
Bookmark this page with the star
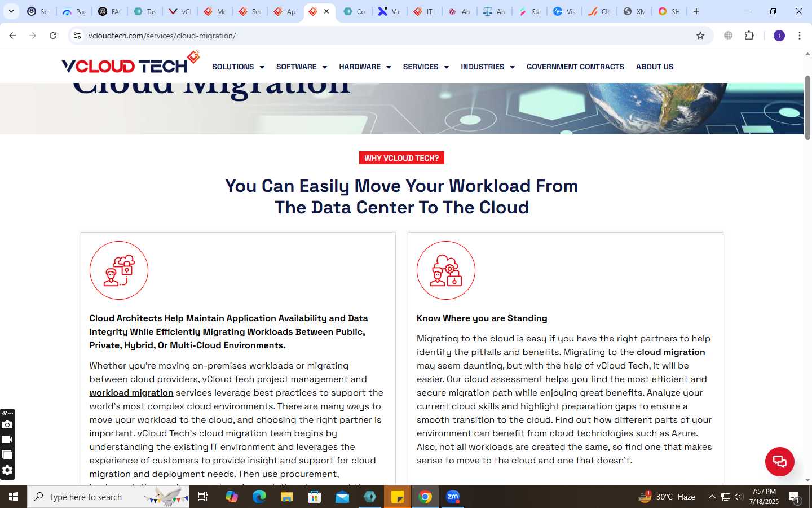[x=700, y=36]
